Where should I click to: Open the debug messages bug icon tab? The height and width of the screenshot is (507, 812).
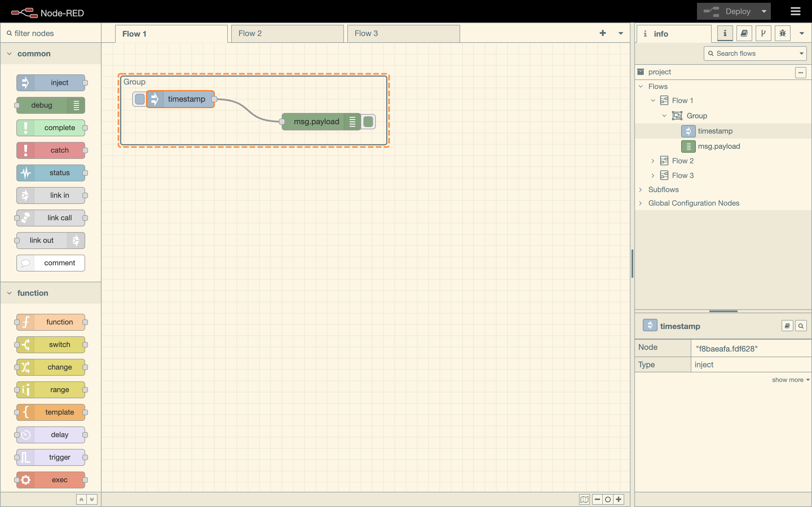(x=782, y=33)
